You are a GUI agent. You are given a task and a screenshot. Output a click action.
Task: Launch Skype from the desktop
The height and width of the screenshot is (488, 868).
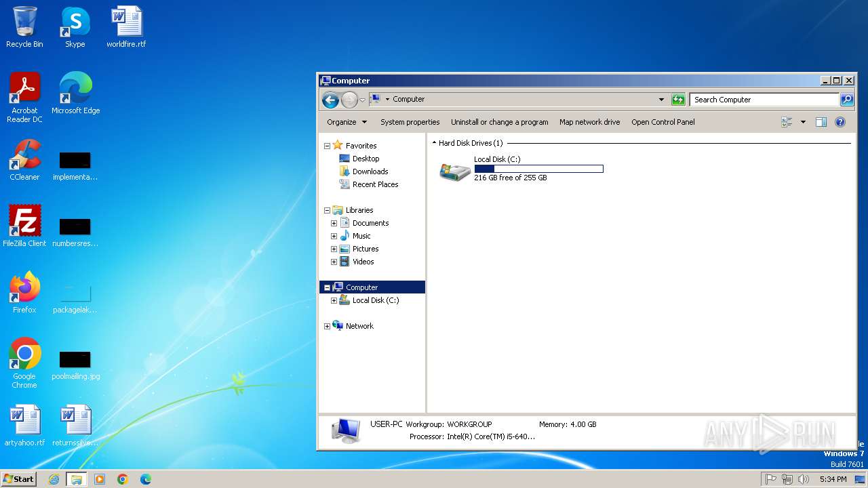pyautogui.click(x=75, y=27)
